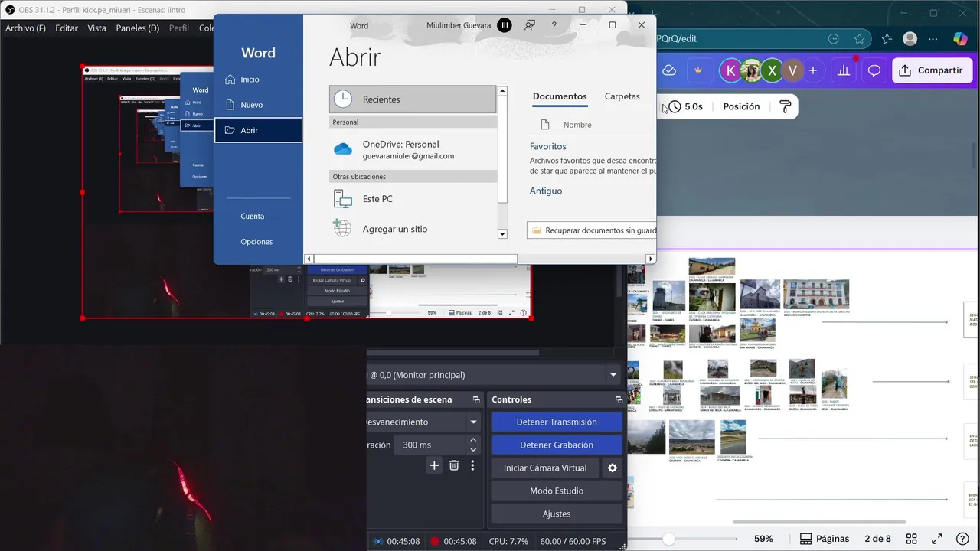Delete transition with trash icon in OBS
This screenshot has width=980, height=551.
pyautogui.click(x=454, y=465)
